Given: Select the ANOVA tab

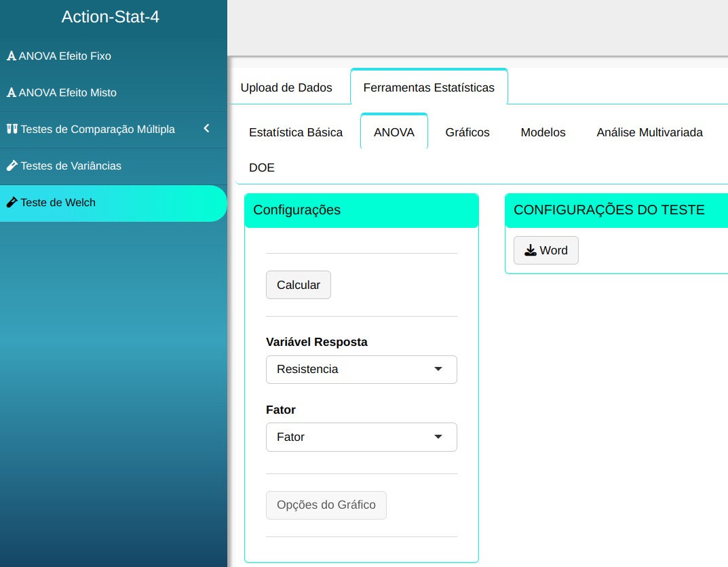Looking at the screenshot, I should [x=394, y=132].
